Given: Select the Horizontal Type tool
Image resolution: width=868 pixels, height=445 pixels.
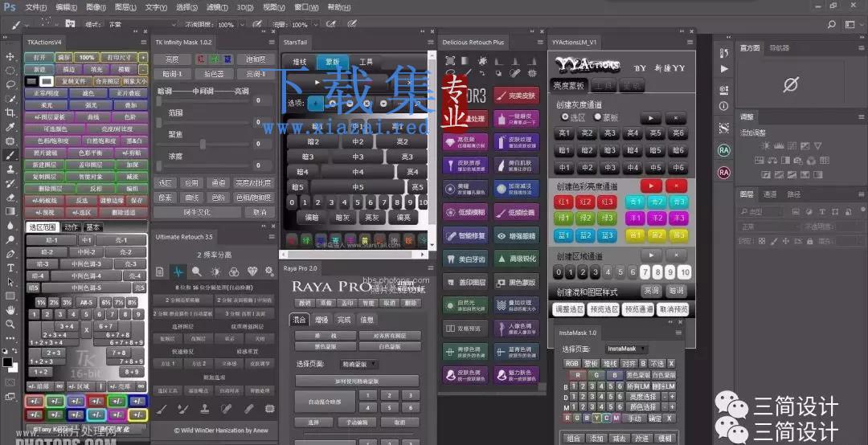Looking at the screenshot, I should pyautogui.click(x=10, y=268).
